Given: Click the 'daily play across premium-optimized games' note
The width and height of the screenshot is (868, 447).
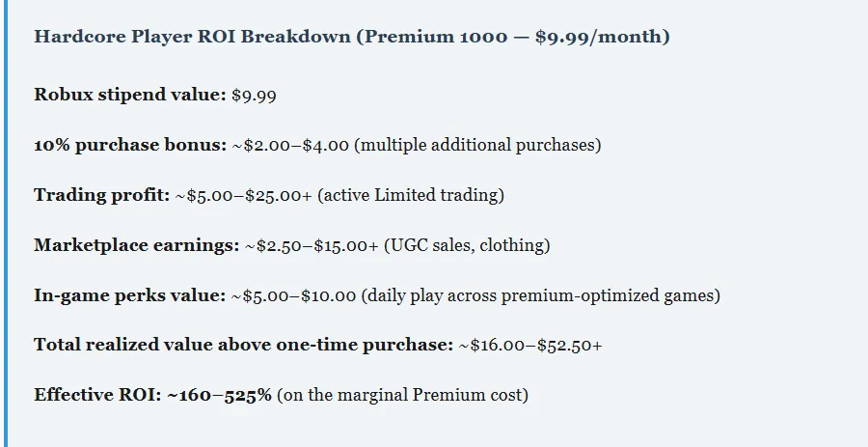Looking at the screenshot, I should click(540, 295).
